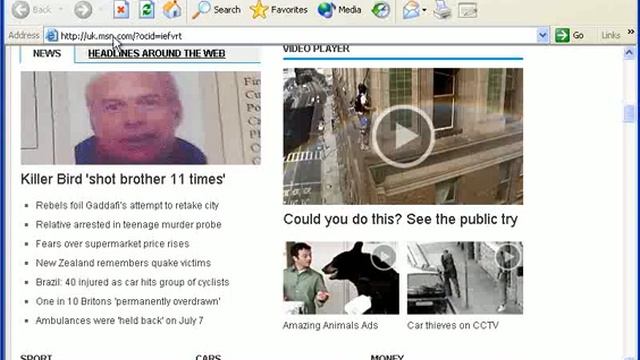
Task: Open Brazil: 40 injured cyclists story
Action: [132, 282]
